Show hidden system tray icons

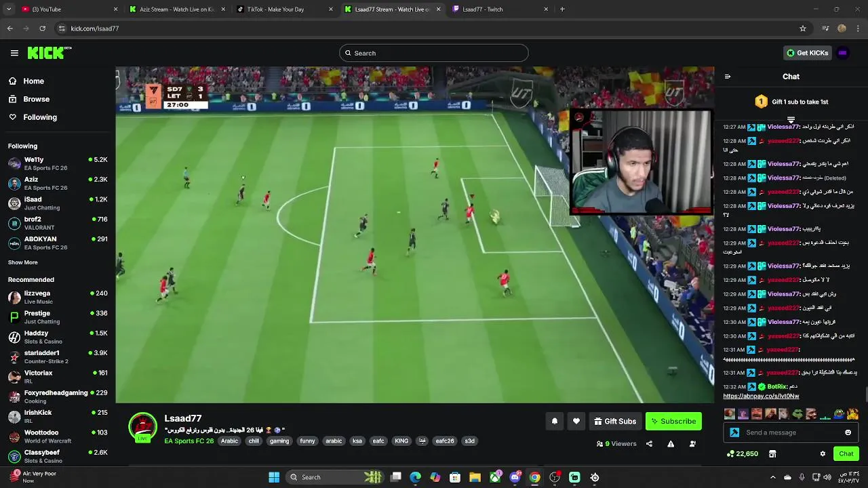point(772,477)
